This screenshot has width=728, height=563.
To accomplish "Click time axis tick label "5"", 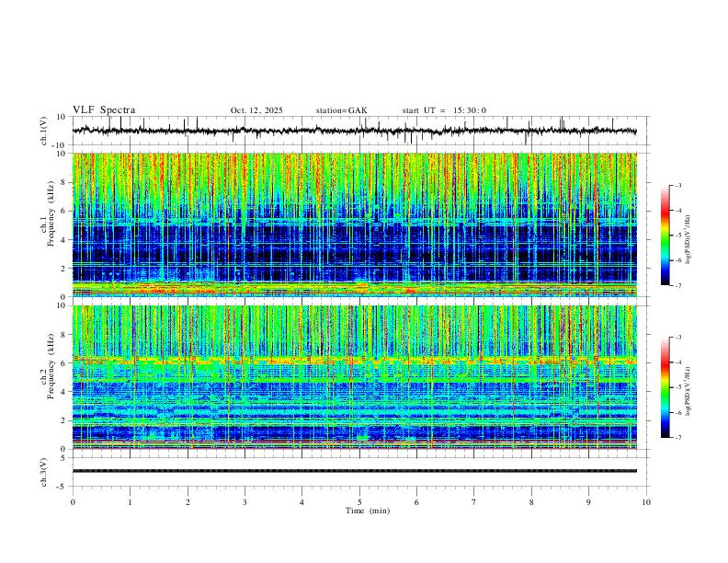I will tap(359, 502).
